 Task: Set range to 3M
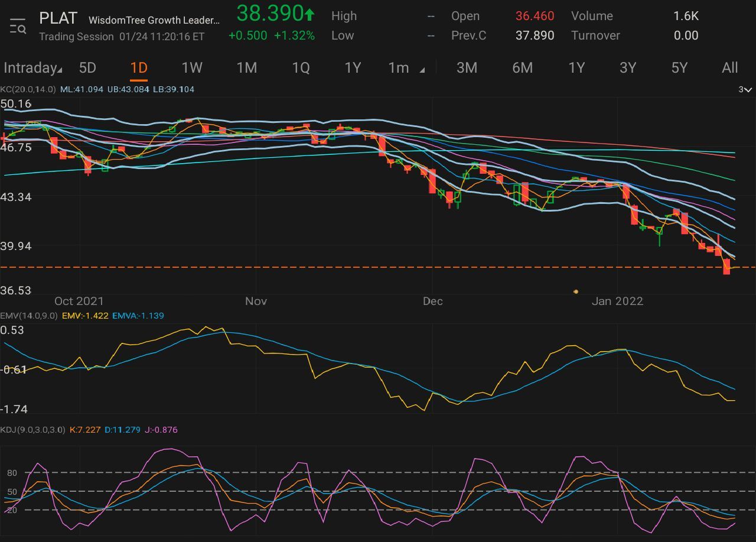coord(467,68)
